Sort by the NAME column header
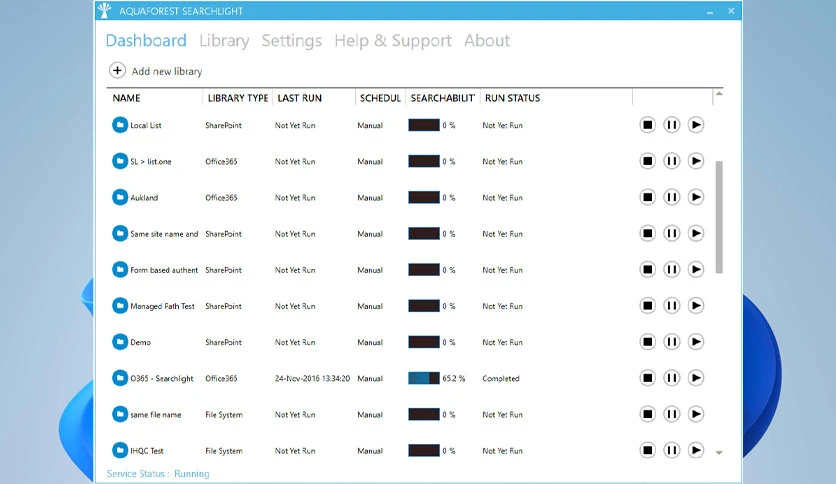 pos(126,98)
